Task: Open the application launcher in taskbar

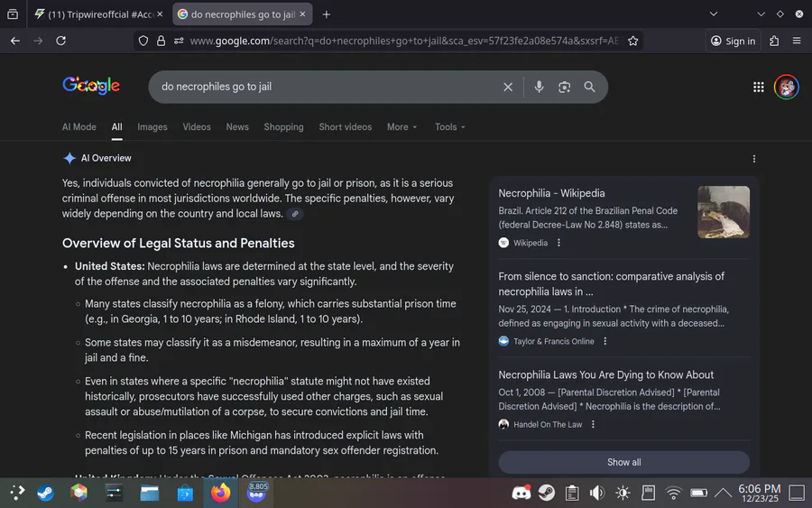Action: tap(17, 493)
